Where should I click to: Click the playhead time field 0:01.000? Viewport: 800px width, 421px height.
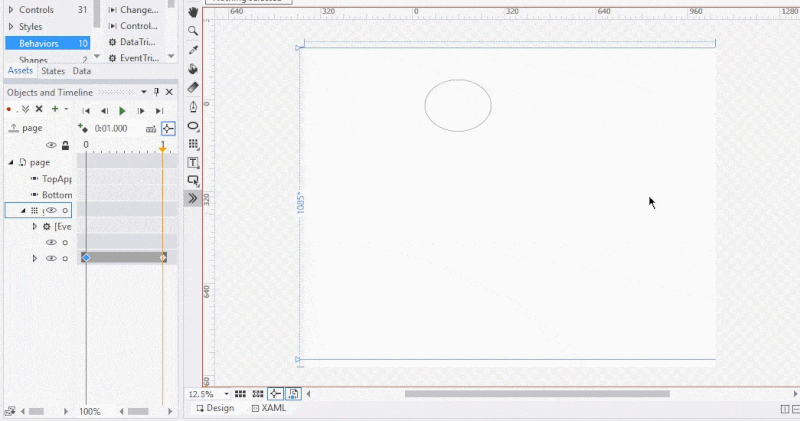click(x=111, y=129)
